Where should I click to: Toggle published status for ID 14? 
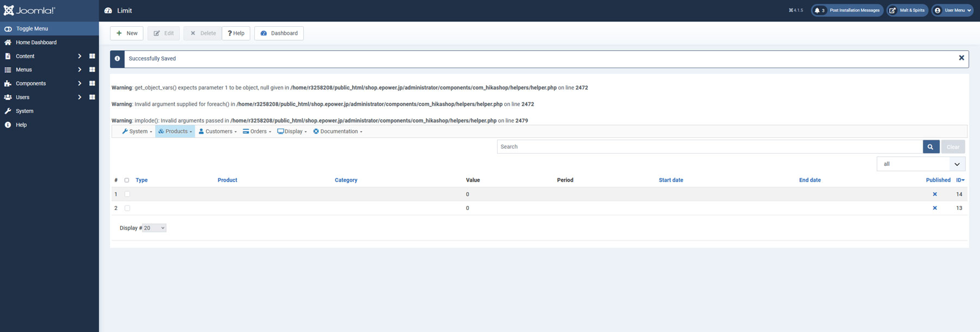point(935,194)
